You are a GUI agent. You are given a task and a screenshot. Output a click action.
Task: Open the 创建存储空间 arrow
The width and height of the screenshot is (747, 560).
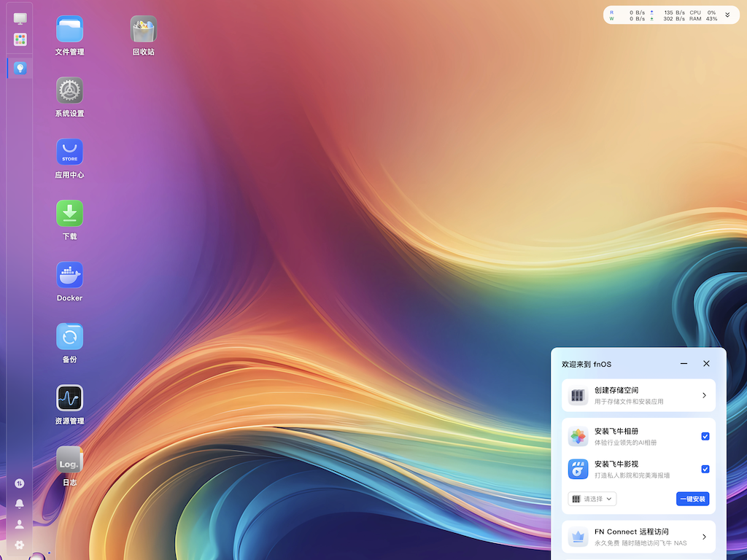704,395
